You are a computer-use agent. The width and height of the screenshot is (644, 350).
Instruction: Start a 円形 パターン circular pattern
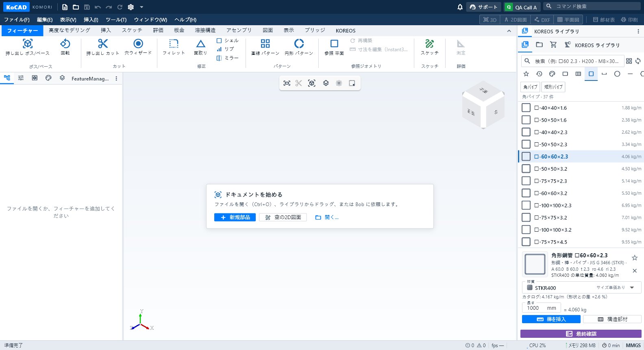coord(299,47)
